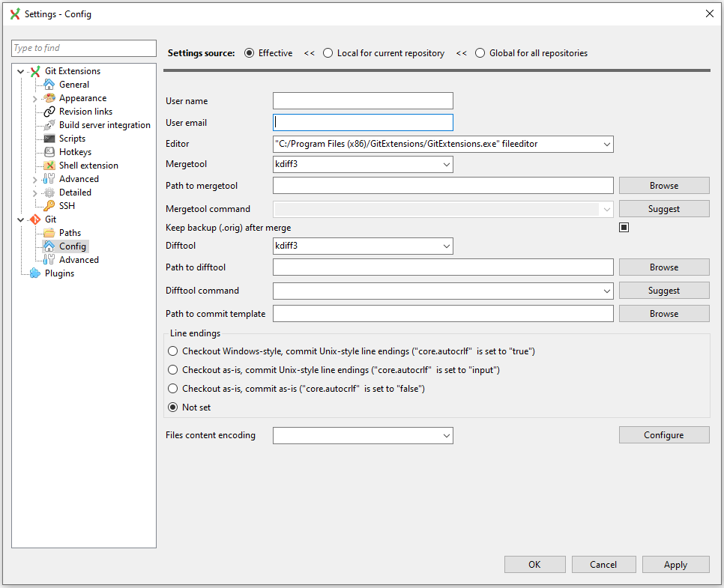The width and height of the screenshot is (724, 588).
Task: Toggle Keep backup (.orig) after merge checkbox
Action: click(624, 228)
